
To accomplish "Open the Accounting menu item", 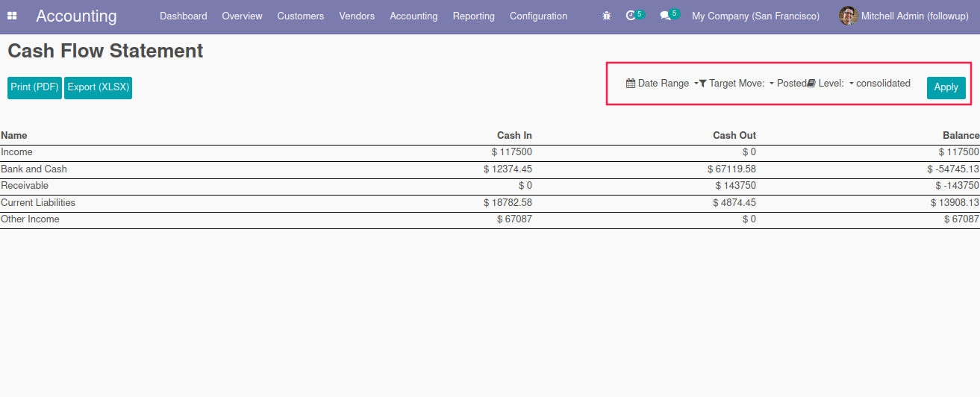I will (x=413, y=16).
